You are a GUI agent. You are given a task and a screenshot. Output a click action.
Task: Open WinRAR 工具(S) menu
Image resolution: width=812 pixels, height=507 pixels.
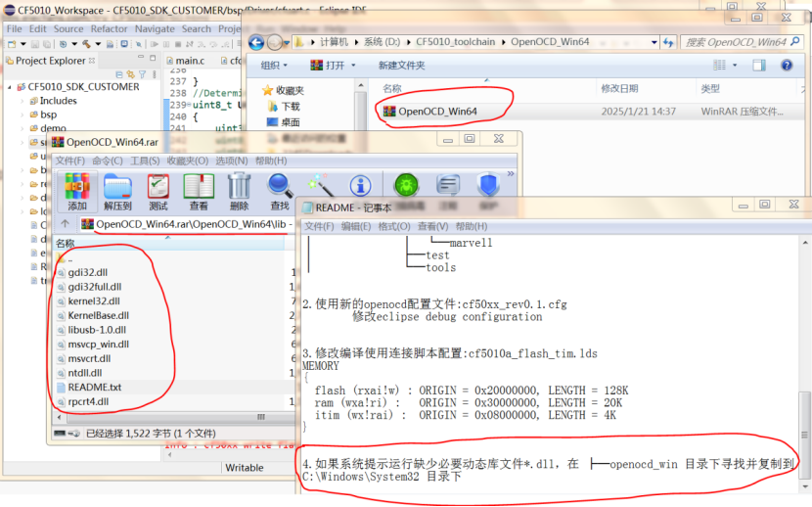(x=145, y=161)
